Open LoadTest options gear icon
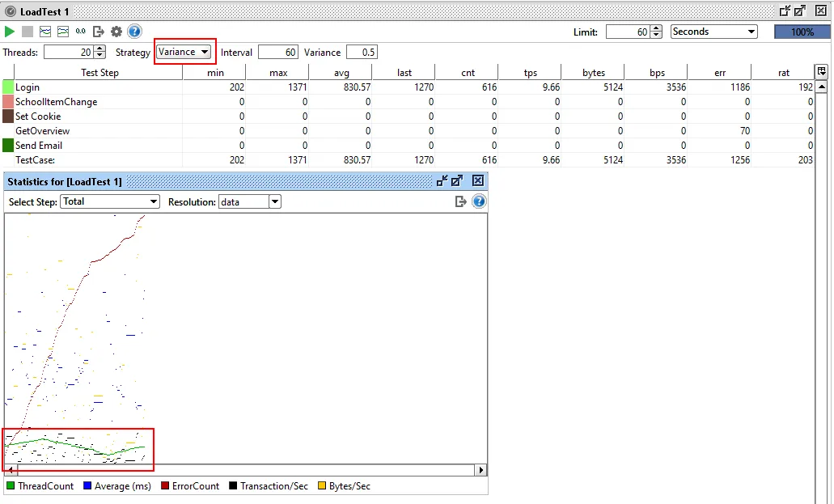This screenshot has width=834, height=504. (116, 32)
